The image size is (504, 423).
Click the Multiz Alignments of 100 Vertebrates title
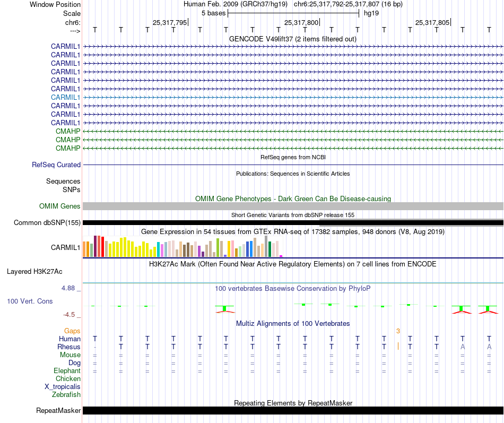point(293,324)
